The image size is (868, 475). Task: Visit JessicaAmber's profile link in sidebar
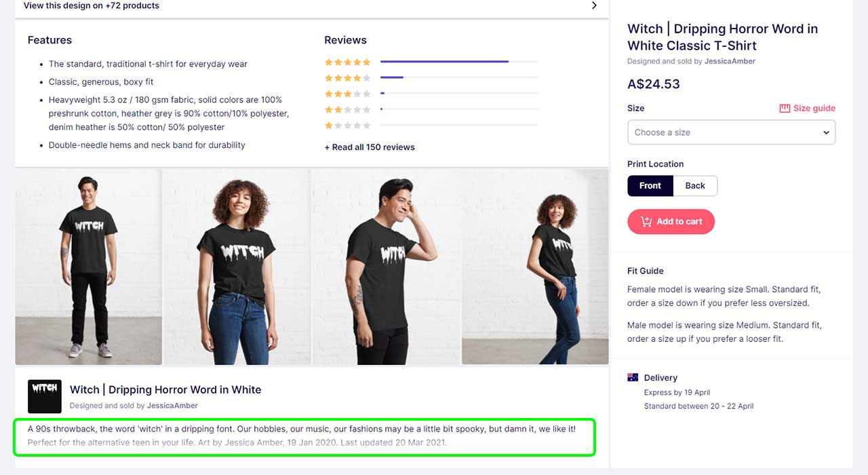pyautogui.click(x=730, y=61)
